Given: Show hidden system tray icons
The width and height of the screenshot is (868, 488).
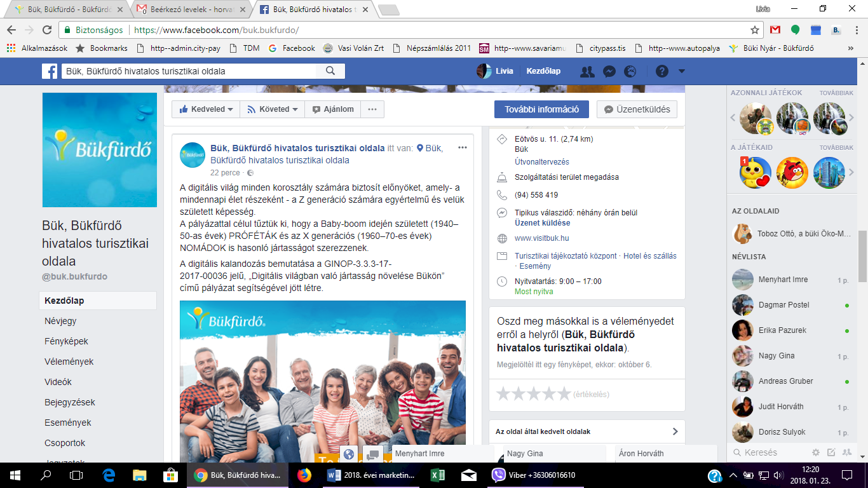Looking at the screenshot, I should tap(733, 475).
